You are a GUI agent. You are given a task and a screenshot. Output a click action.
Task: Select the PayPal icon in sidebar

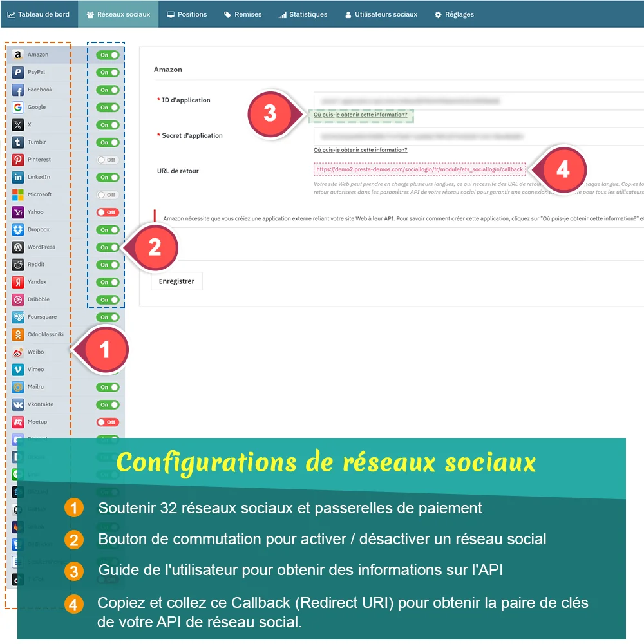[x=17, y=72]
